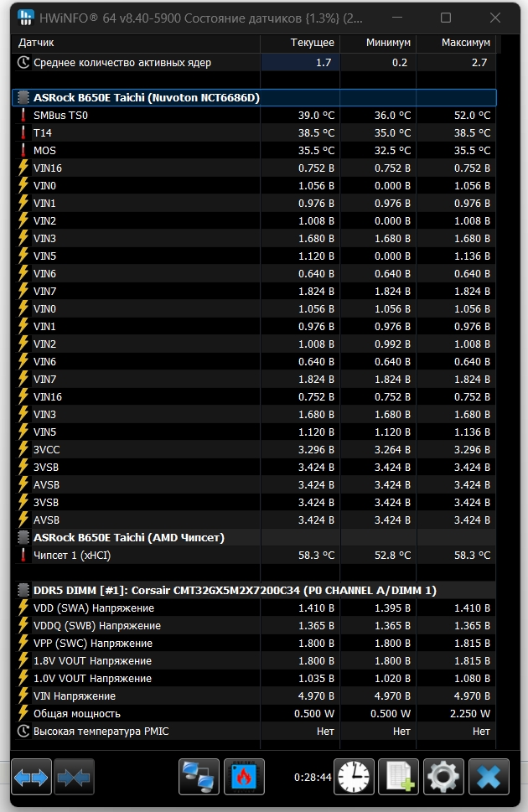Select the SMBus TS0 sensor row
Viewport: 528px width, 812px height.
[x=254, y=115]
